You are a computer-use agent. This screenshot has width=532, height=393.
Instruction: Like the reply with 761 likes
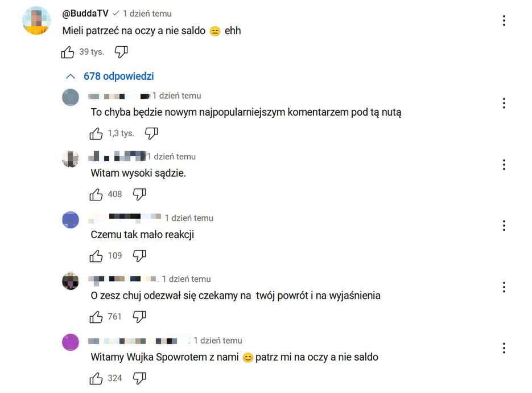pos(96,317)
